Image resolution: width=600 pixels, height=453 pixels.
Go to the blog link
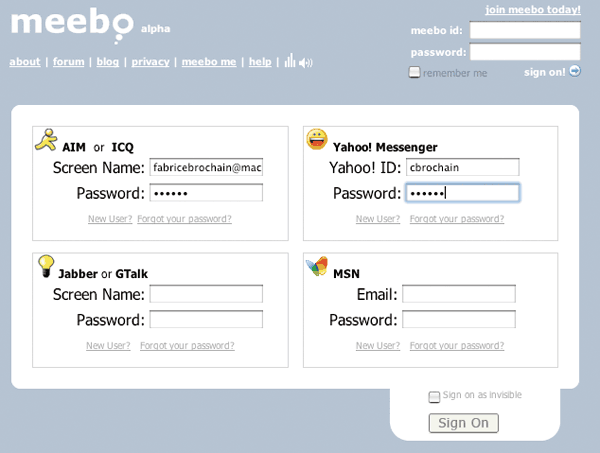(108, 62)
